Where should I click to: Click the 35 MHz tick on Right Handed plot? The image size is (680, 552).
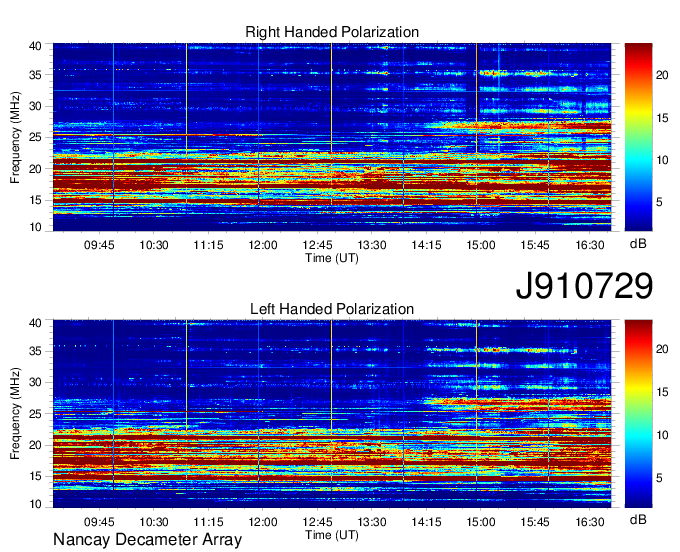[x=35, y=75]
